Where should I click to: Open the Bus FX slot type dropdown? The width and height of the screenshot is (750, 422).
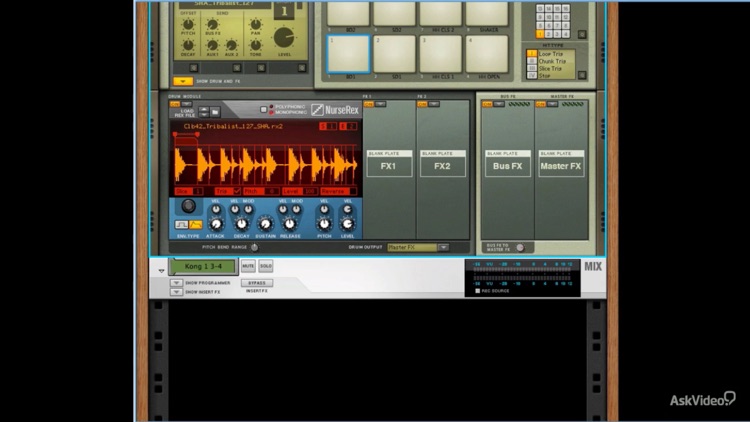coord(499,104)
